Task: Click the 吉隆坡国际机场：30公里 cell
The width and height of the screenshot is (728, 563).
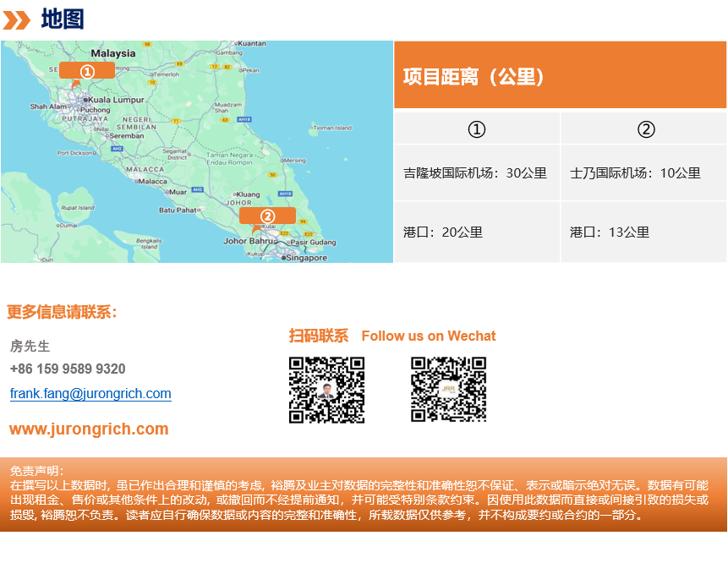Action: coord(475,173)
